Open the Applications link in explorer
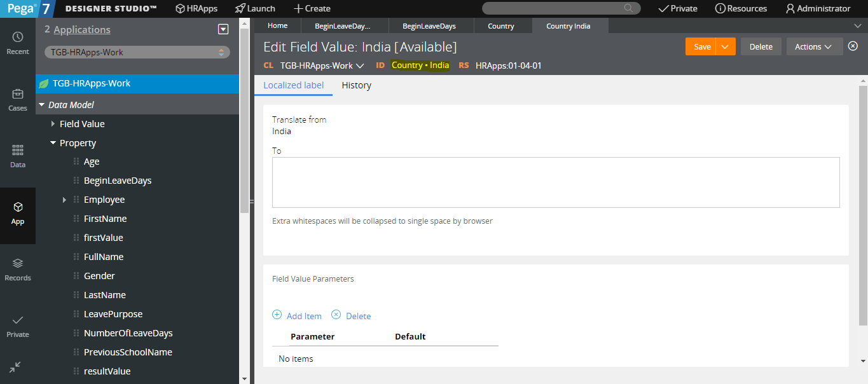The image size is (868, 384). [82, 29]
